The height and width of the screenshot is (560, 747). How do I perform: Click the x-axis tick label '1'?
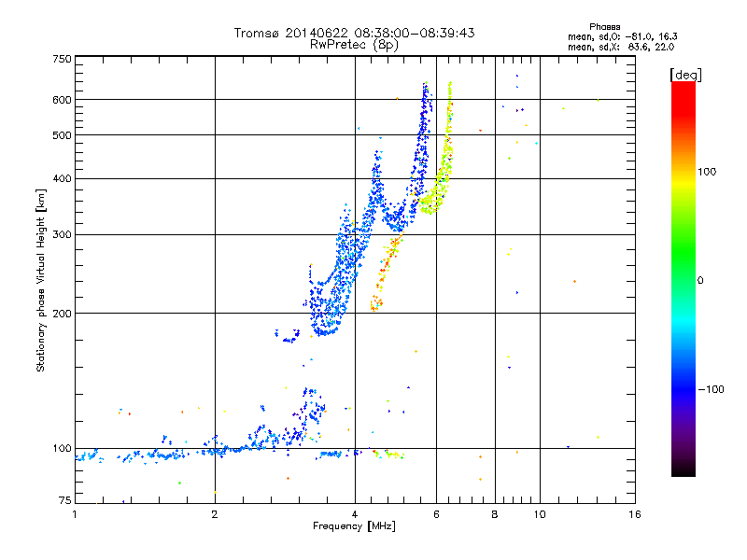point(75,514)
